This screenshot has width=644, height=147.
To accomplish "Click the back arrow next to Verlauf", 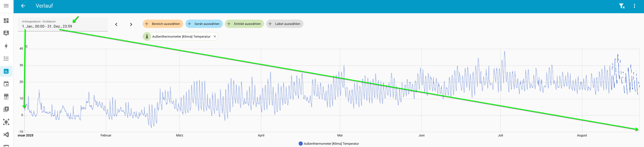I will pos(23,6).
